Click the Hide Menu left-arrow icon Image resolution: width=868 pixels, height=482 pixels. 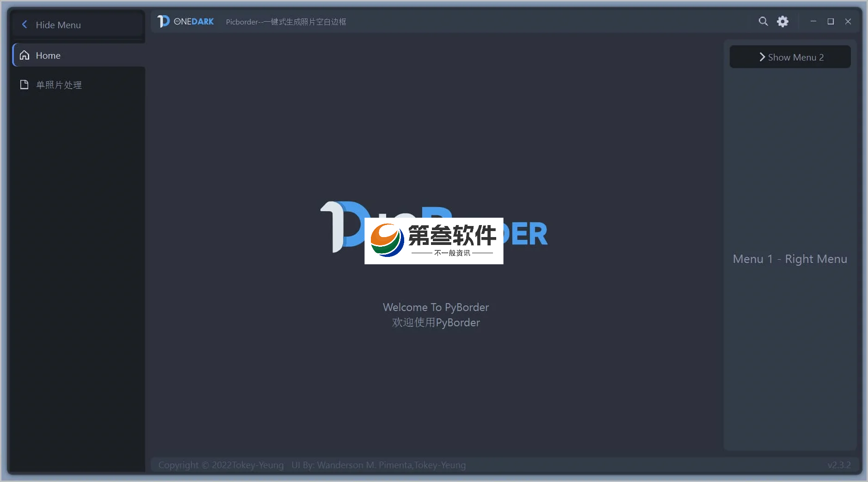25,24
